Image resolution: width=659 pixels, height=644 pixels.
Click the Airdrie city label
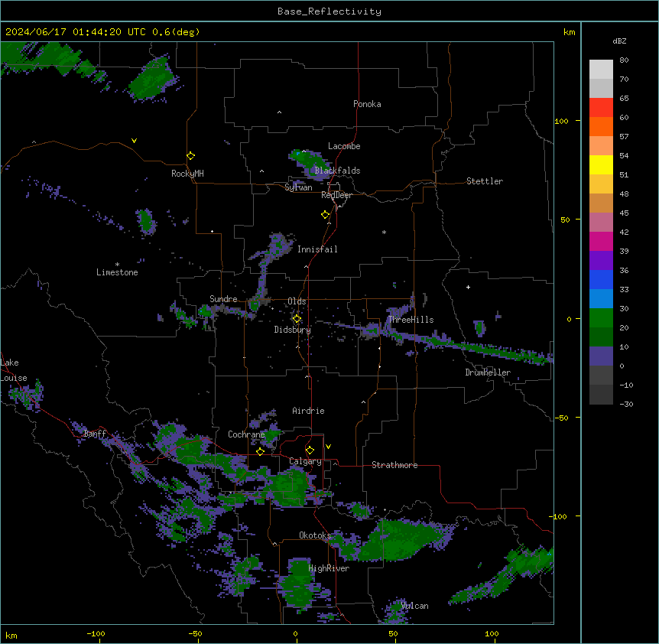(x=308, y=411)
